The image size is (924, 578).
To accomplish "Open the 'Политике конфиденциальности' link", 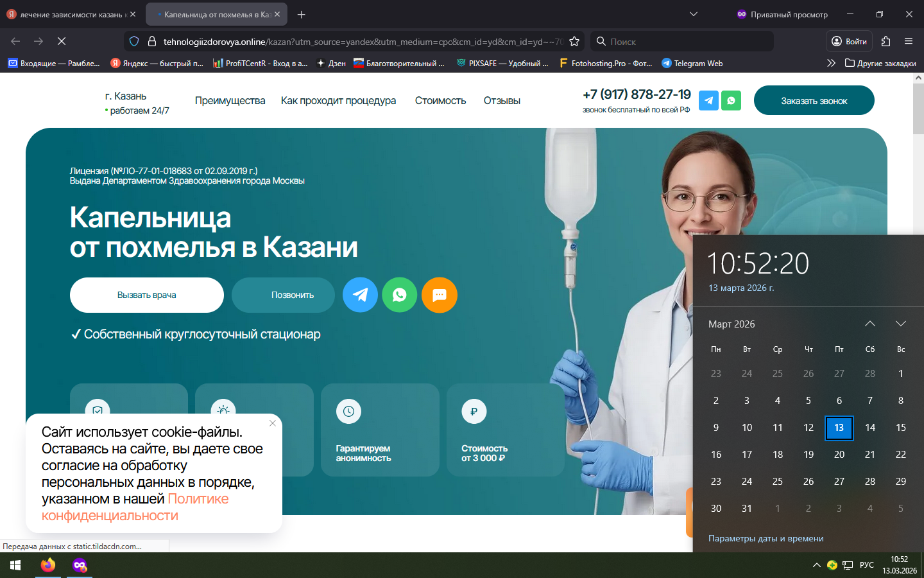I will (x=135, y=507).
